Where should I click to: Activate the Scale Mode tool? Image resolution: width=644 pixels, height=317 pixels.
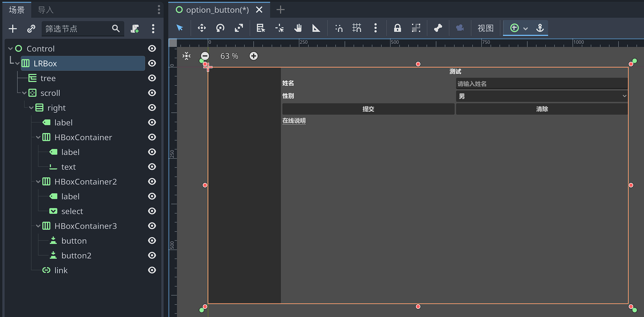(x=239, y=28)
